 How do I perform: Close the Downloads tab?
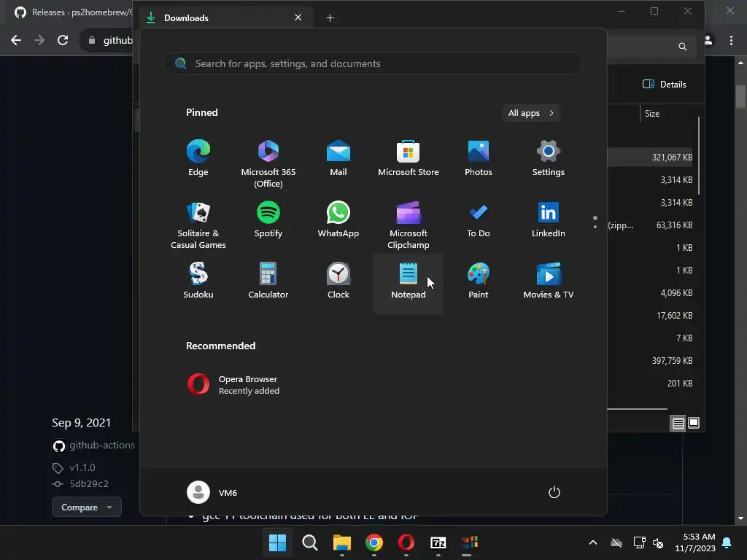pyautogui.click(x=298, y=17)
